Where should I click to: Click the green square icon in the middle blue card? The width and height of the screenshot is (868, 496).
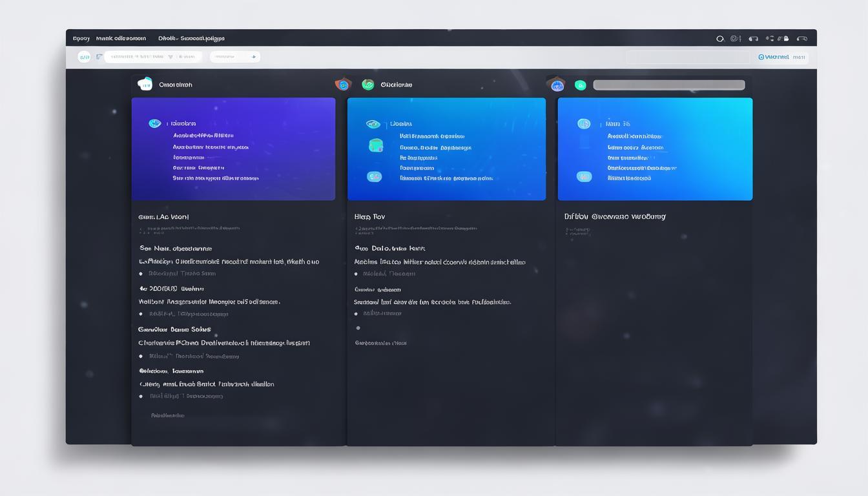[x=376, y=146]
